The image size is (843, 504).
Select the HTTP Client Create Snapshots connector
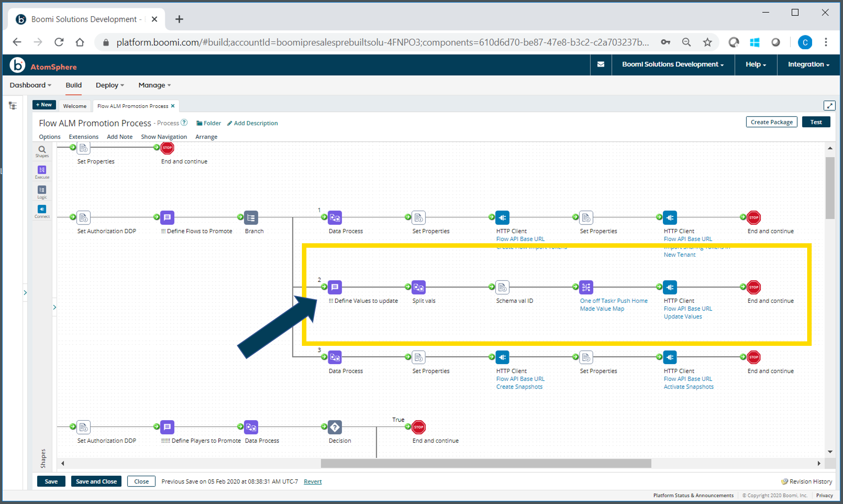pyautogui.click(x=502, y=357)
